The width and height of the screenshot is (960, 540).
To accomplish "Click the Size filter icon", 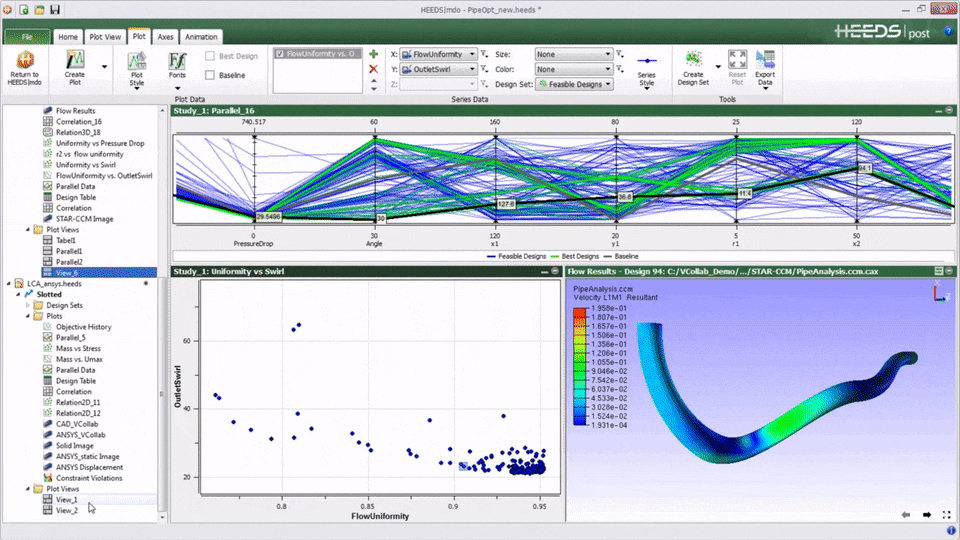I will (x=620, y=54).
